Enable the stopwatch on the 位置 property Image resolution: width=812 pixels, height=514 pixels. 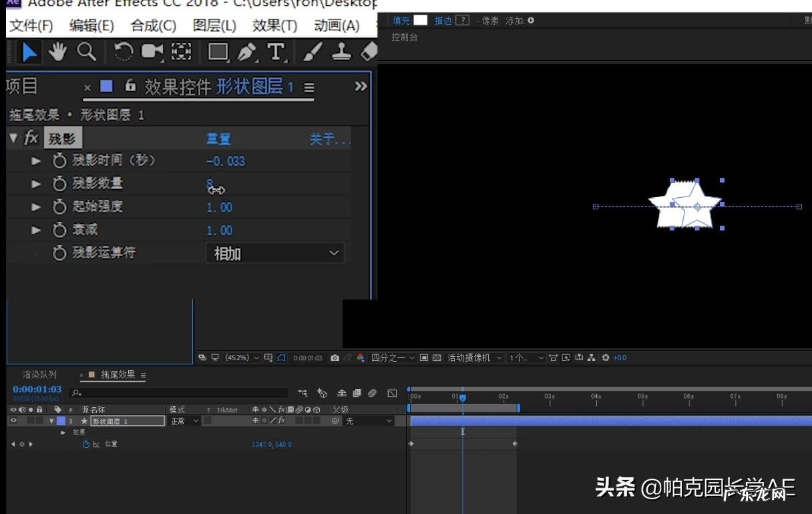click(85, 444)
